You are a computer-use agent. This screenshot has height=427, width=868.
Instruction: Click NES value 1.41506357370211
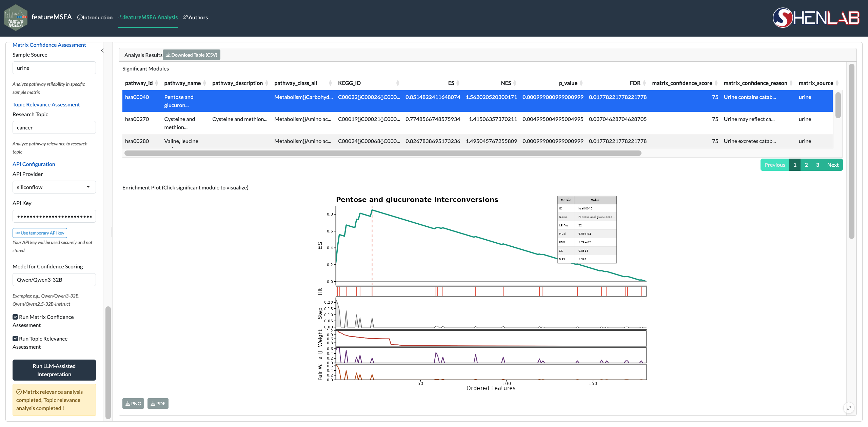click(493, 119)
